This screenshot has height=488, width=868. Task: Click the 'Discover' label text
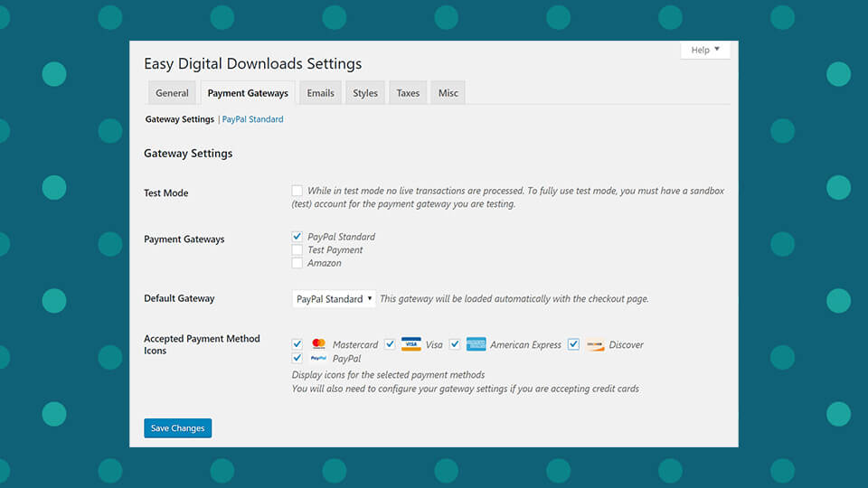point(626,344)
